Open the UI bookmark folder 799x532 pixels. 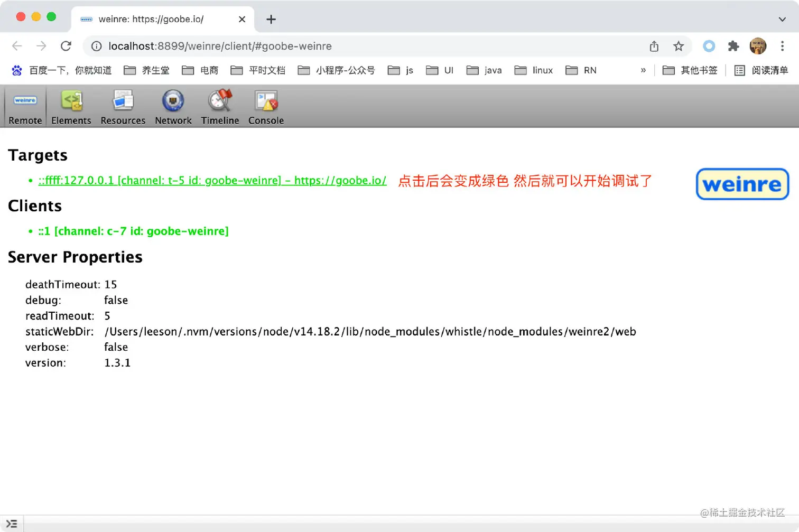(x=440, y=70)
